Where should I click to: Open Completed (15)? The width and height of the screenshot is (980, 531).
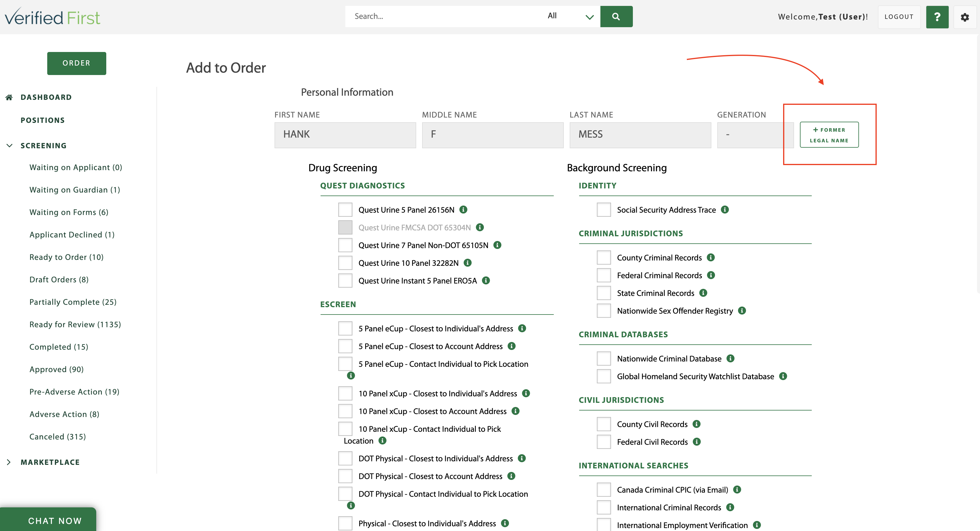click(59, 347)
